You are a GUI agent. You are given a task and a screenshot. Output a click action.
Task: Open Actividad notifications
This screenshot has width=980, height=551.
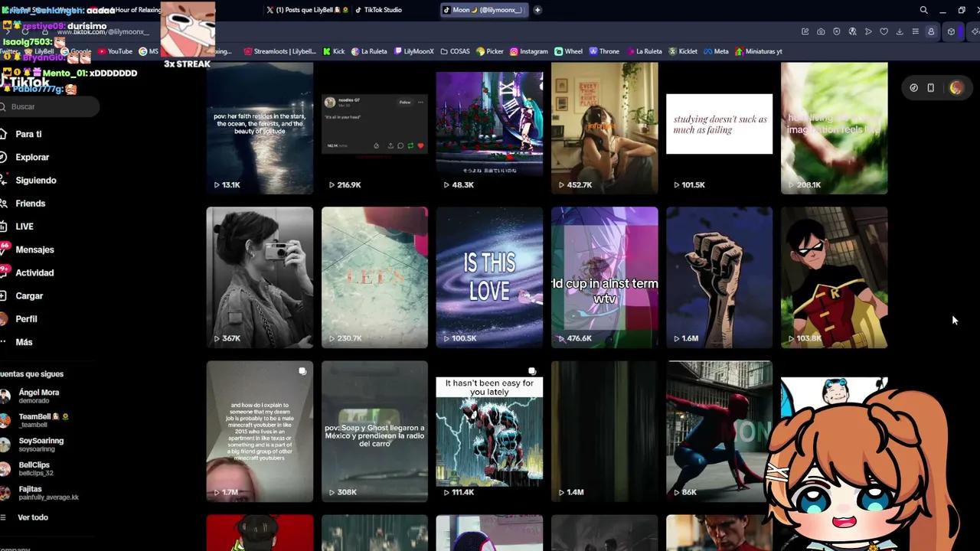coord(34,272)
